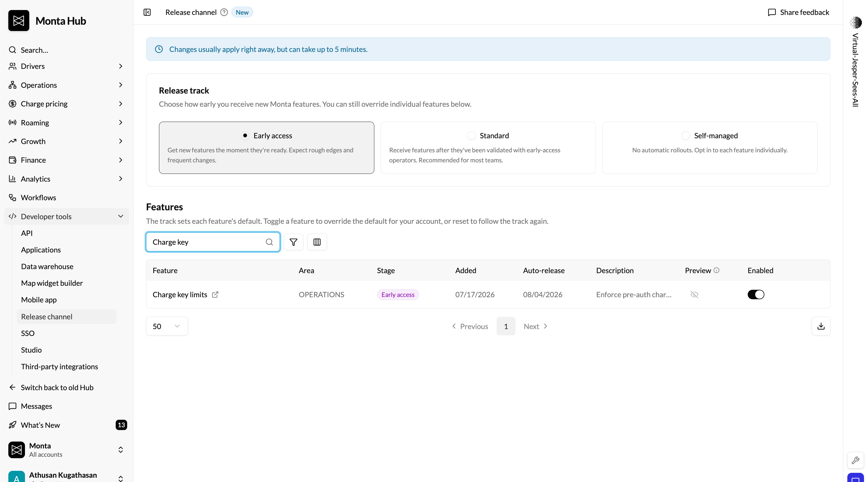Screen dimensions: 868x482
Task: Select the Self-managed release track
Action: 710,147
